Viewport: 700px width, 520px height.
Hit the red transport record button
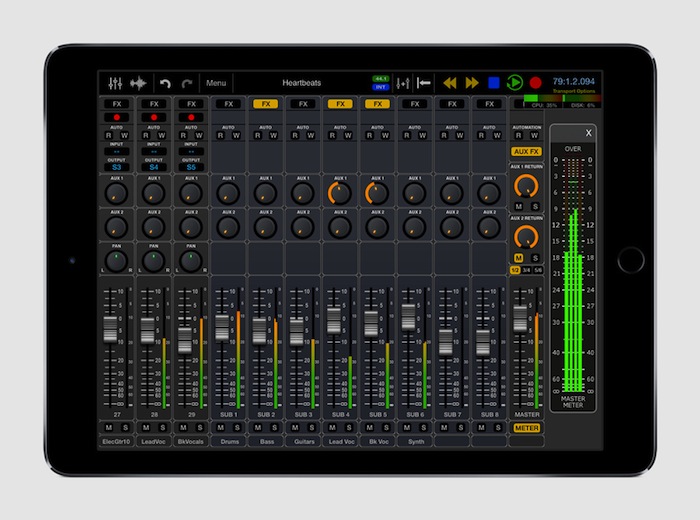click(535, 83)
